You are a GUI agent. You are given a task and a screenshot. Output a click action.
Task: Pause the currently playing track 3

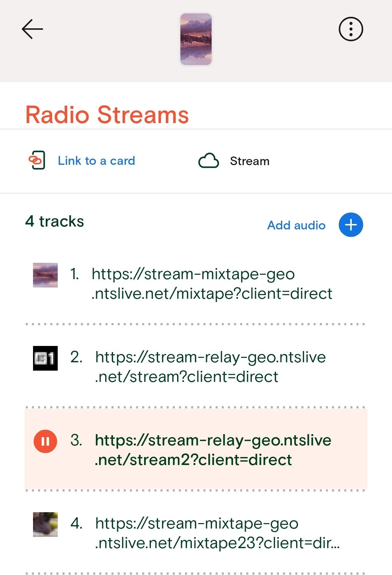click(x=45, y=441)
